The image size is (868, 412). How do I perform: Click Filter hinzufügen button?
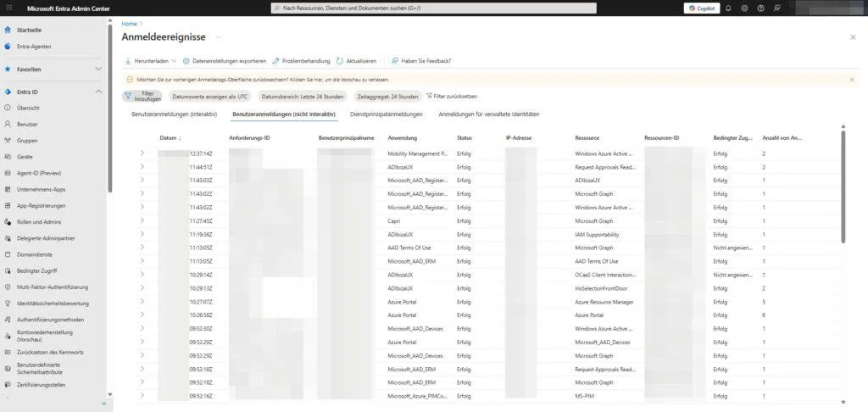point(142,97)
